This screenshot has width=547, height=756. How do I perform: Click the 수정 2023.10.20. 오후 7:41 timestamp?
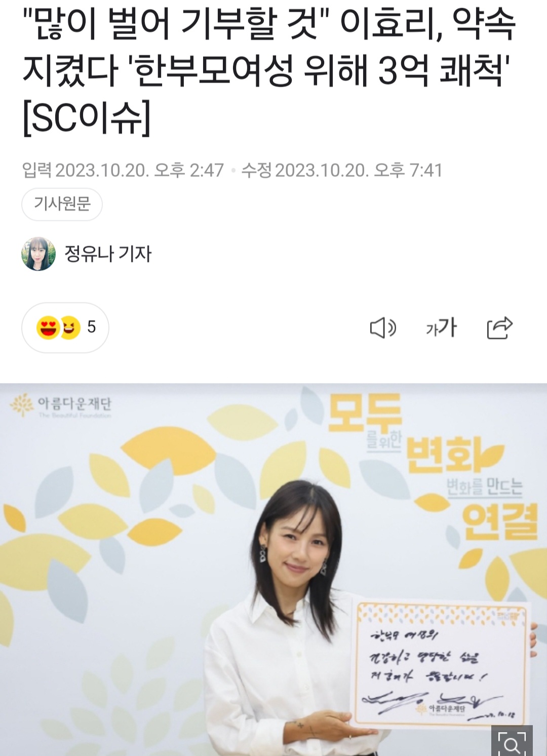pyautogui.click(x=342, y=170)
